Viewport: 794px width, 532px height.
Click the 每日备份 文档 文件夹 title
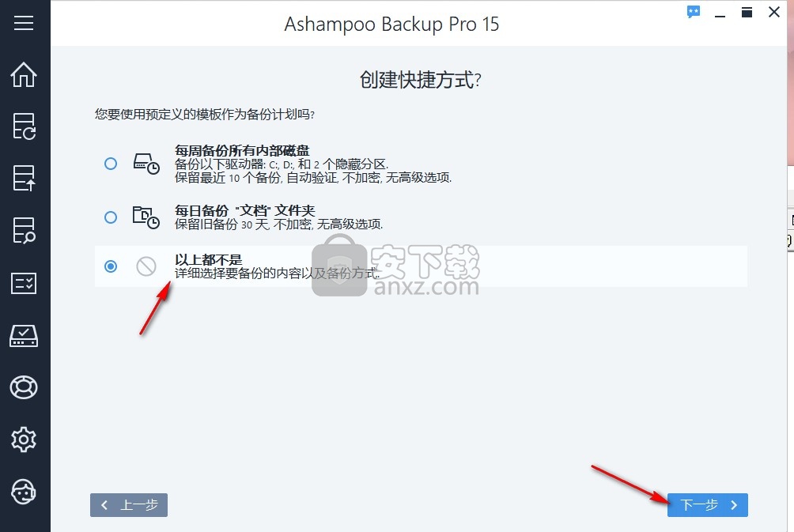(x=244, y=210)
